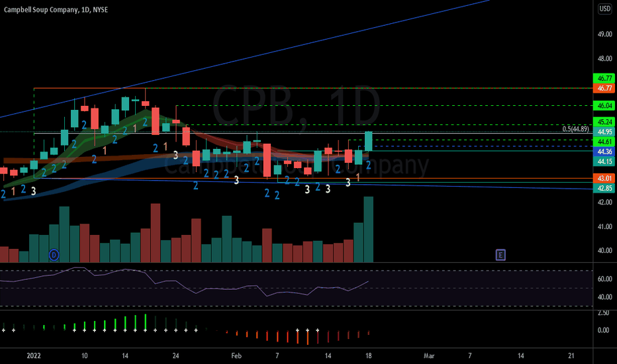This screenshot has width=617, height=364.
Task: Click the 40.00 price axis value beside volume
Action: (x=605, y=250)
